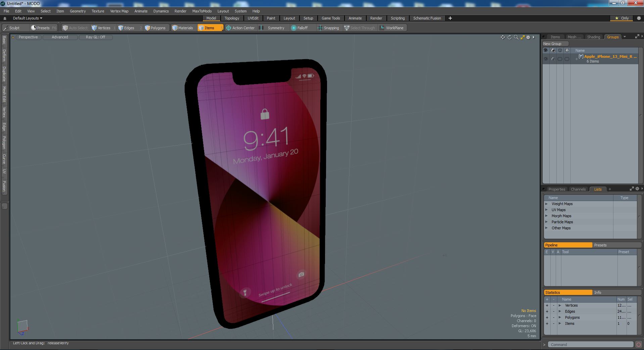
Task: Click the Advanced viewport shading button
Action: tap(60, 37)
